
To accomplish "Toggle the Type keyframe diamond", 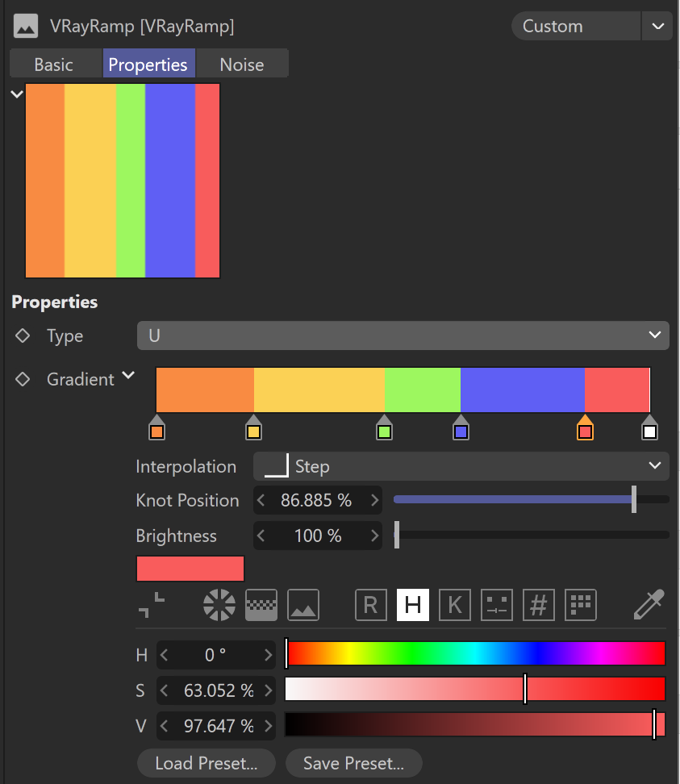I will coord(23,336).
